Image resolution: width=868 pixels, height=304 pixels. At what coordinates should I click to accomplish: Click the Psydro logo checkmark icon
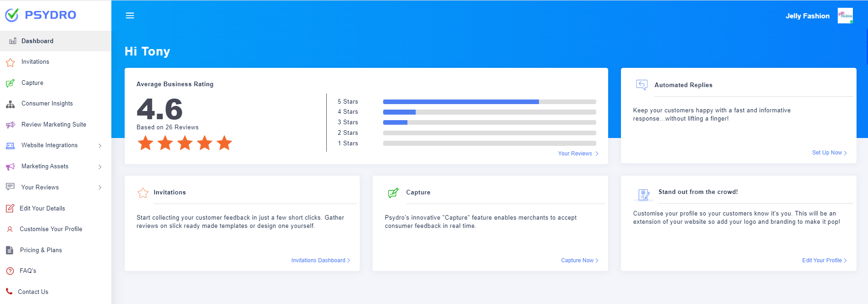click(x=11, y=15)
